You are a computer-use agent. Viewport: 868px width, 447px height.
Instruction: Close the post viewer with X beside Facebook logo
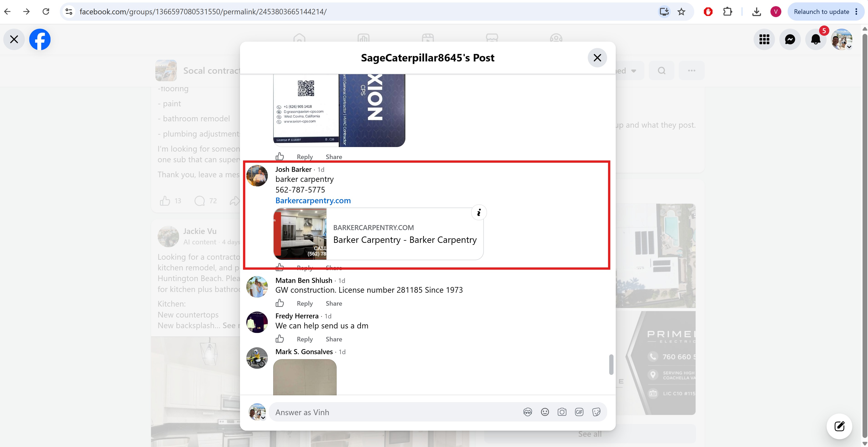click(x=14, y=39)
